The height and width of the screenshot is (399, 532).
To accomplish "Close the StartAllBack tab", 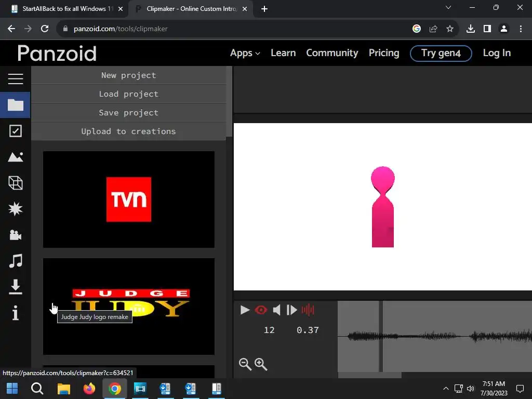I will 121,9.
